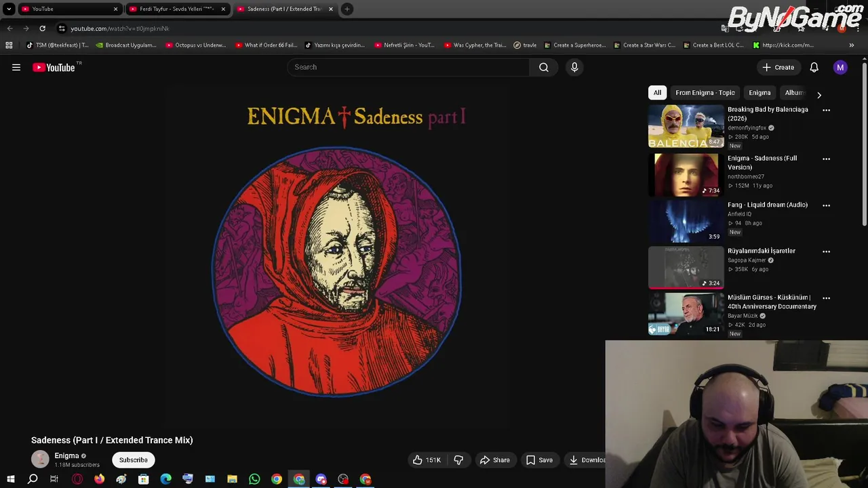Dislike the video with thumbs-down
This screenshot has width=868, height=488.
(x=458, y=460)
